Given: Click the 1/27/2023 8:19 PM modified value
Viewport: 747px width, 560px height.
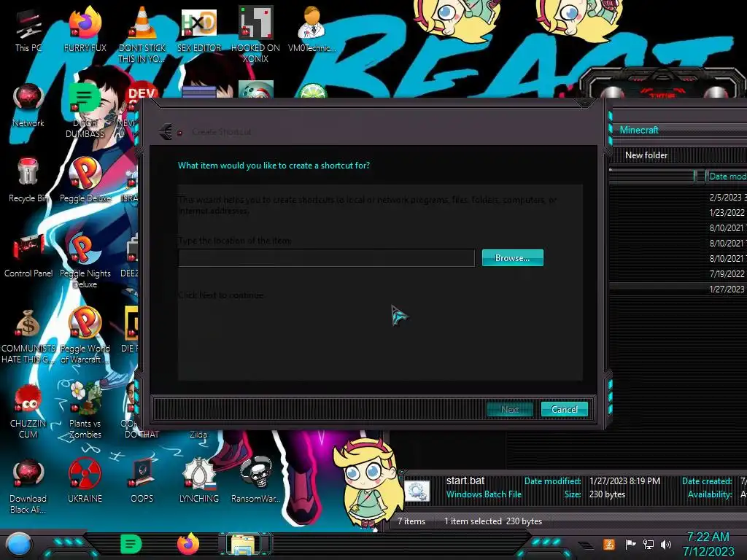Looking at the screenshot, I should (x=624, y=481).
